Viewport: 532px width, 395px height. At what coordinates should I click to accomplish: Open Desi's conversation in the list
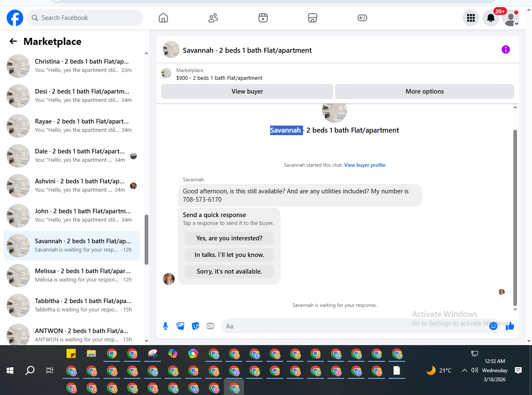point(71,96)
